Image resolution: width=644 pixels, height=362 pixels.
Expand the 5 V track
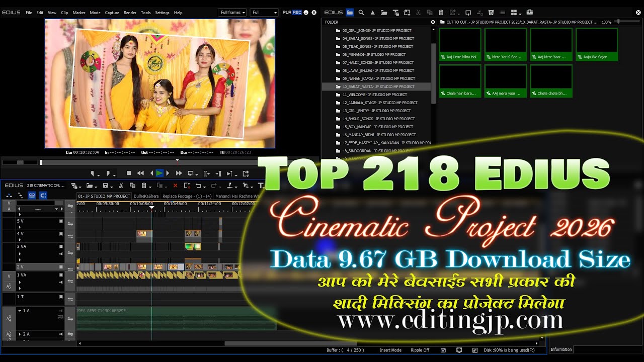point(20,227)
